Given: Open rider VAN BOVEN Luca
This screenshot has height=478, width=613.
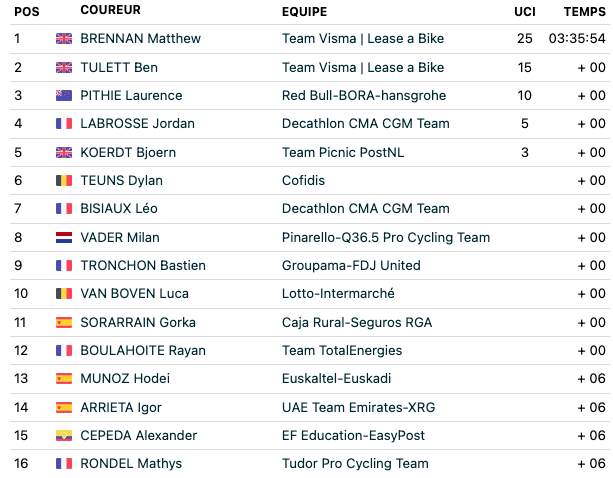Looking at the screenshot, I should (x=134, y=294).
